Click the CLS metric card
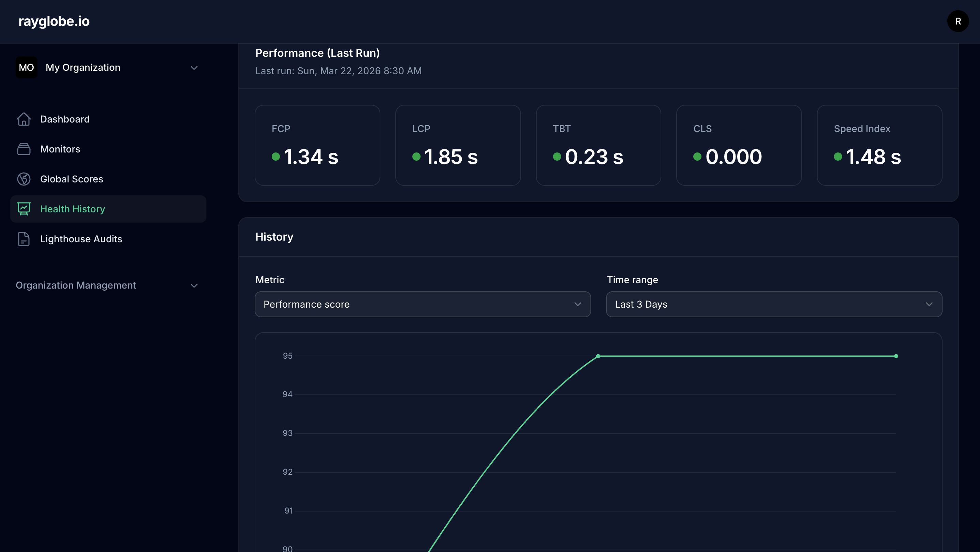980x552 pixels. pos(739,146)
